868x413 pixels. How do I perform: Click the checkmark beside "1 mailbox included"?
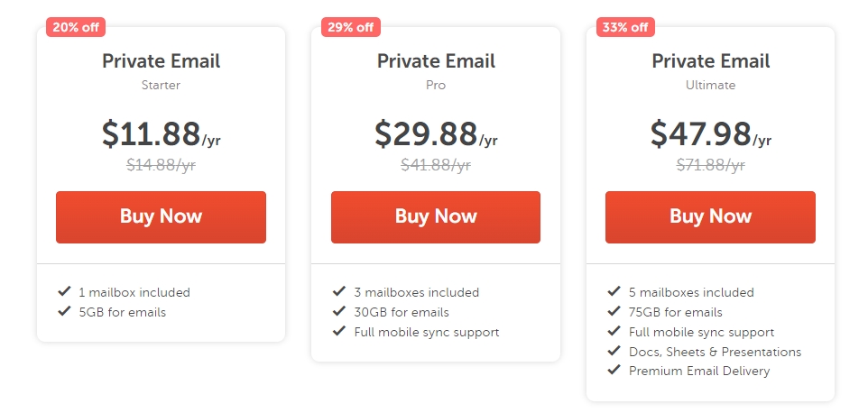point(64,291)
